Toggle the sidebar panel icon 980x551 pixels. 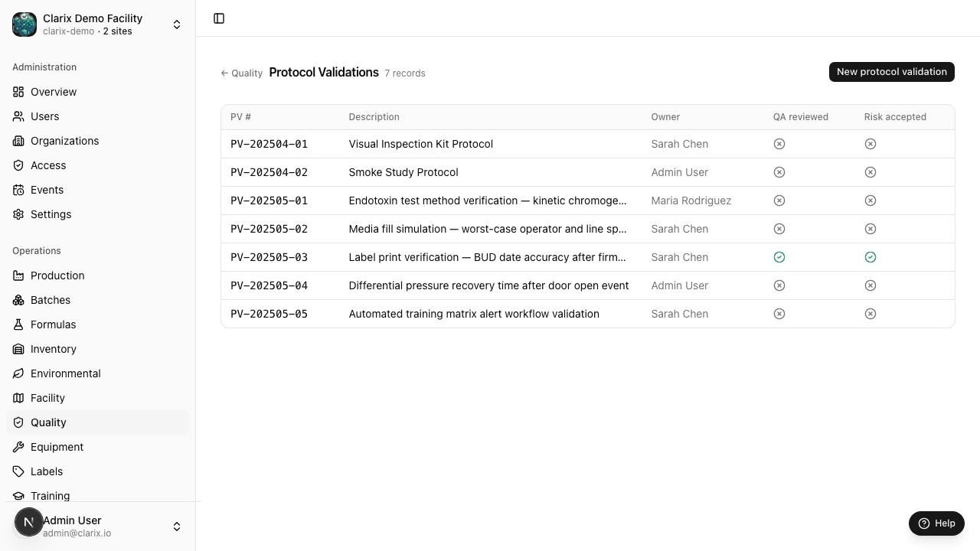point(219,18)
